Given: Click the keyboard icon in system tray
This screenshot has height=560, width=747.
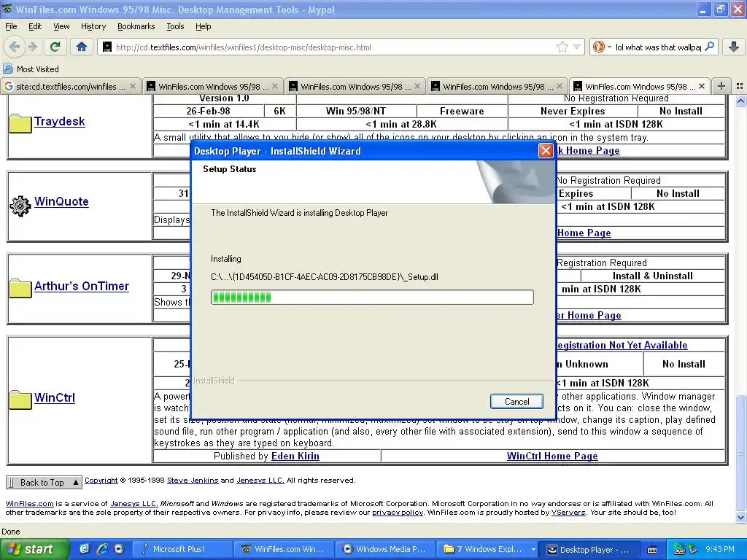Looking at the screenshot, I should [652, 550].
